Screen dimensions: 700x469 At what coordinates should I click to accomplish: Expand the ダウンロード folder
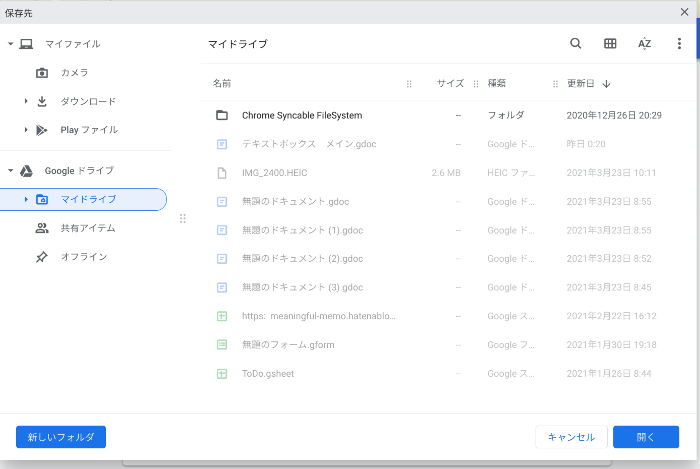[x=26, y=101]
